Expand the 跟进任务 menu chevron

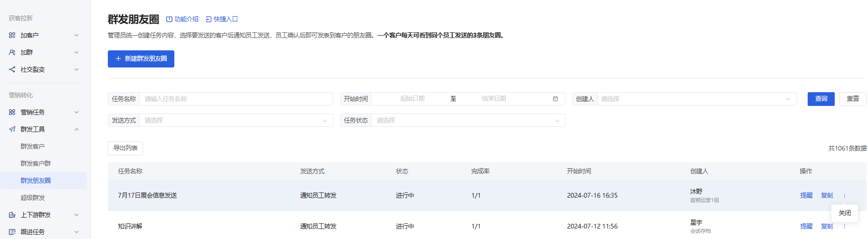[76, 232]
